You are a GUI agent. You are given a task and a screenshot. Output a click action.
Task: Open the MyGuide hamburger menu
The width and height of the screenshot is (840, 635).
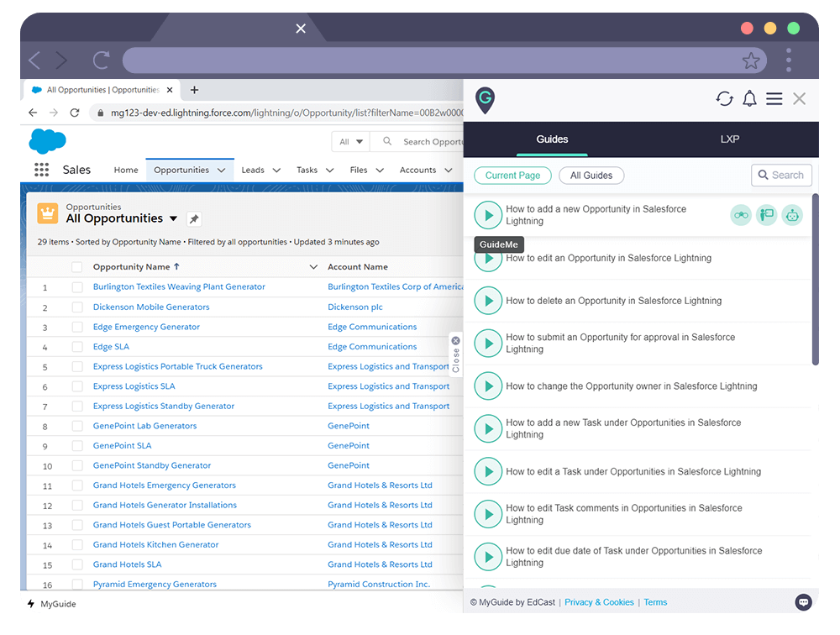774,98
